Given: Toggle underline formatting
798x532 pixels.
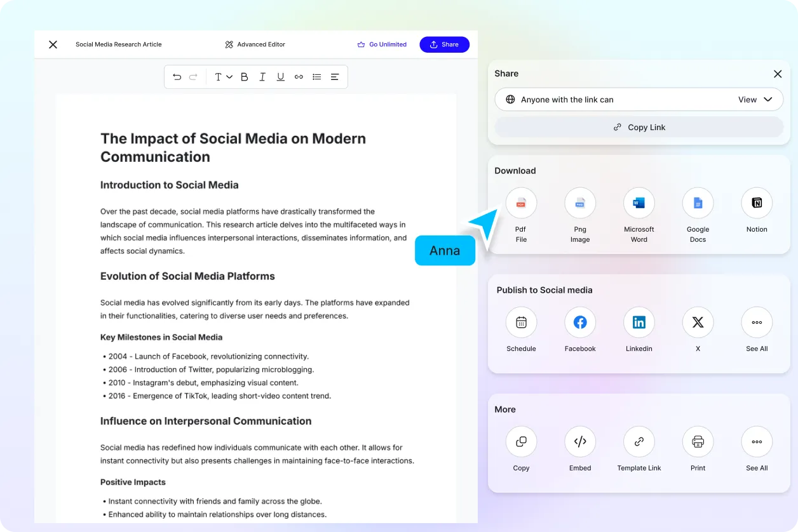Looking at the screenshot, I should pyautogui.click(x=280, y=77).
